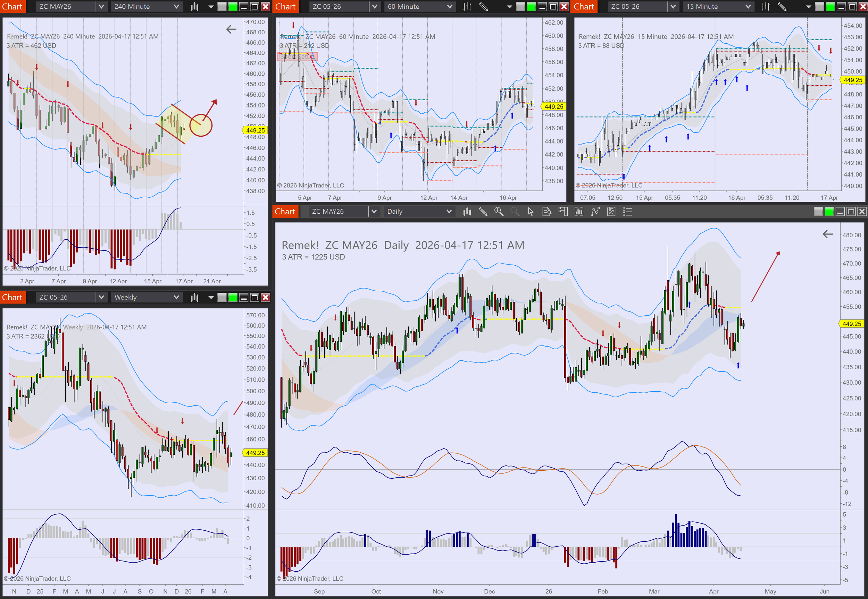This screenshot has height=599, width=868.
Task: Open the data box icon
Action: click(x=547, y=212)
